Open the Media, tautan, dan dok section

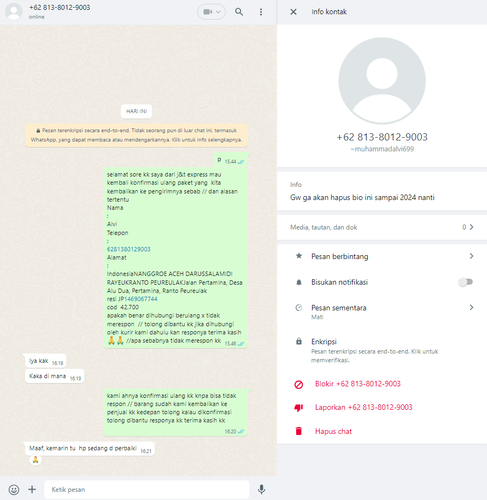tap(382, 227)
